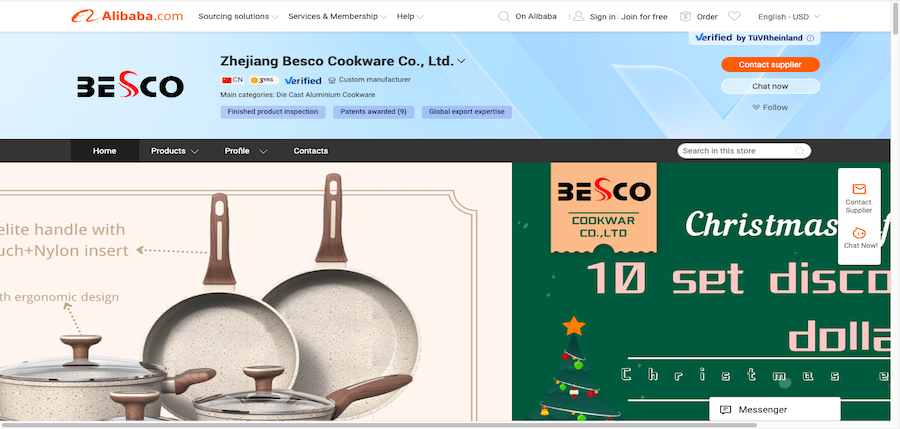Open the wishlist heart icon in header

tap(734, 17)
